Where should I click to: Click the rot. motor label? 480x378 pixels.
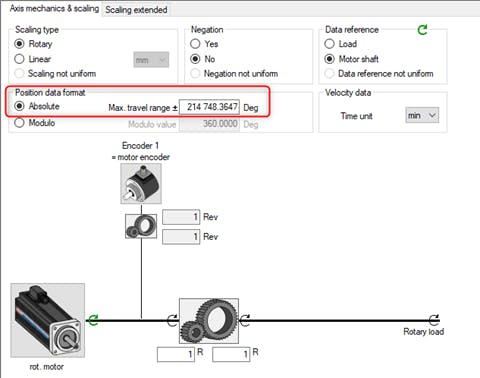coord(47,367)
